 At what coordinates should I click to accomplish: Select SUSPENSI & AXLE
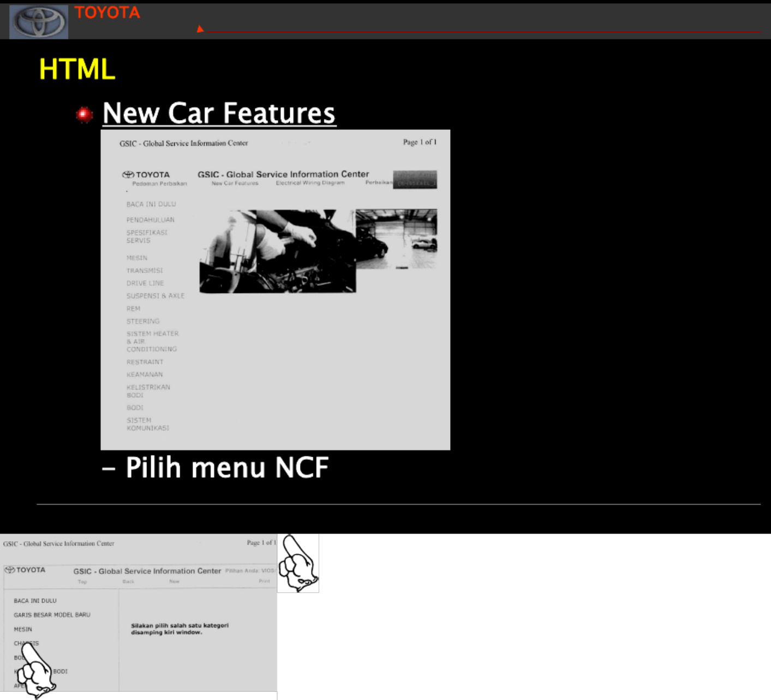coord(156,296)
